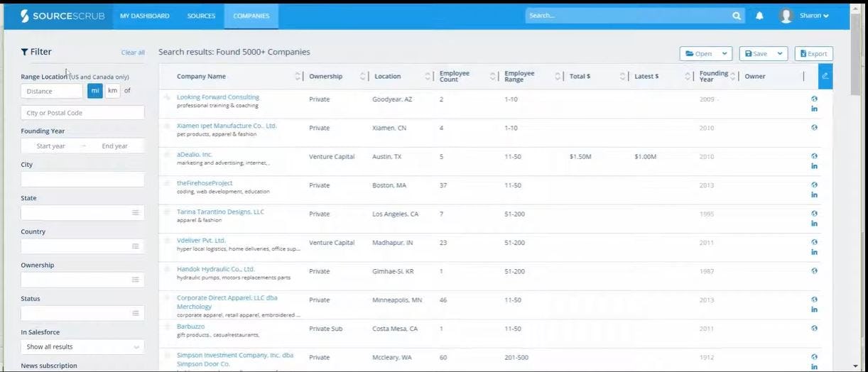Click the Clear all filter link
868x372 pixels.
133,53
